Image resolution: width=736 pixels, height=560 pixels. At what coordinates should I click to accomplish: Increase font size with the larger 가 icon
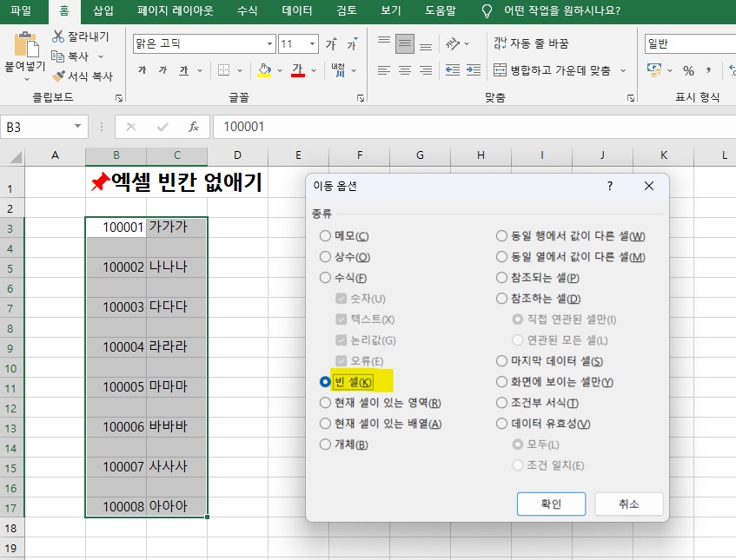(331, 44)
